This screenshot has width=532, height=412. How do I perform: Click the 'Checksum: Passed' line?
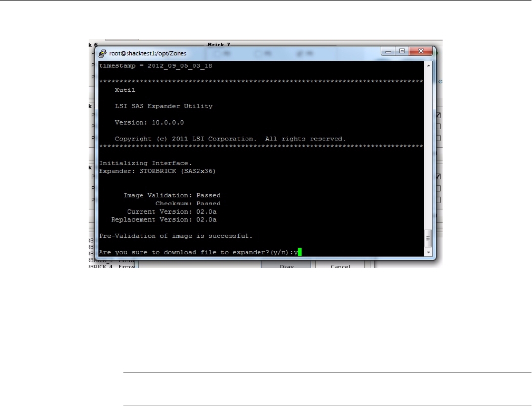[188, 204]
